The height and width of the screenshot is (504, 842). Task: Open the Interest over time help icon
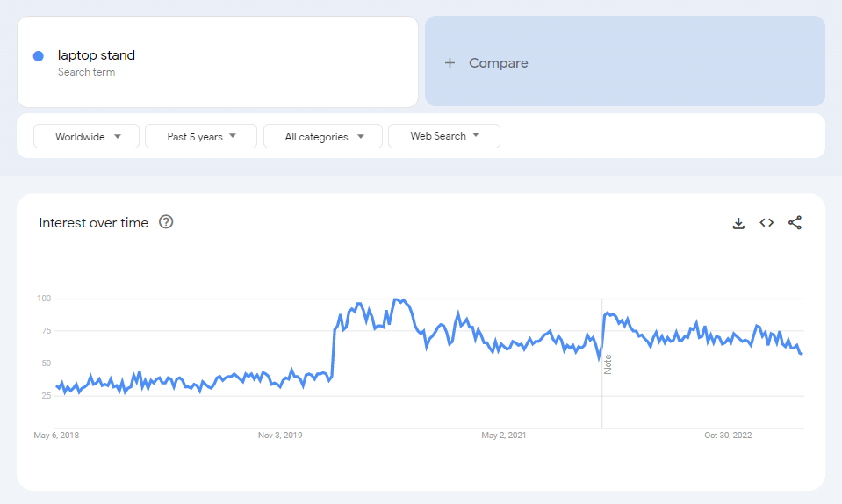pyautogui.click(x=166, y=222)
